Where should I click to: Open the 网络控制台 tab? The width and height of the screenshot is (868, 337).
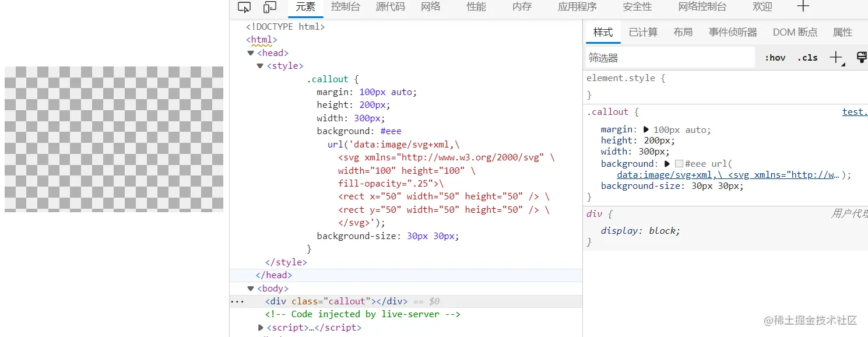[x=702, y=7]
